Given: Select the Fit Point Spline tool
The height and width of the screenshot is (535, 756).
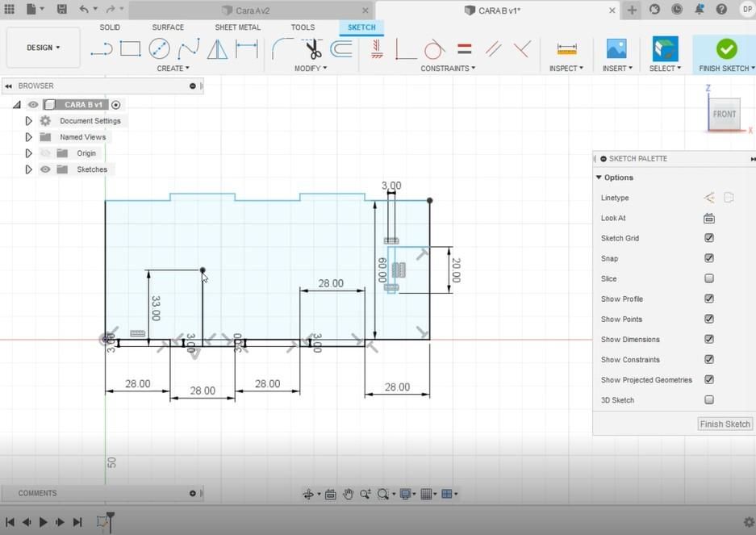Looking at the screenshot, I should [189, 48].
